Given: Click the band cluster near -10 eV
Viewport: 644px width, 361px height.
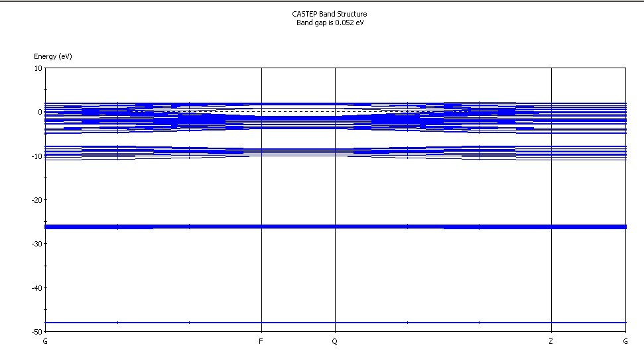Looking at the screenshot, I should click(335, 152).
